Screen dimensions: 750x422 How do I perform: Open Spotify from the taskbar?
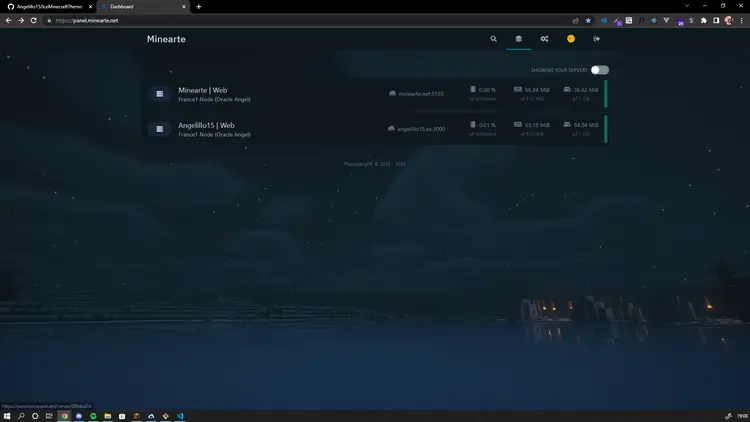click(93, 416)
